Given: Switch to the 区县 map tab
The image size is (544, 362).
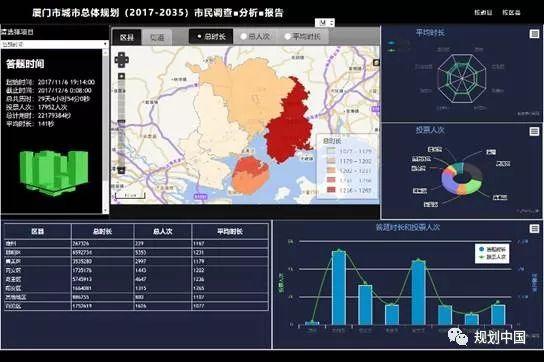Looking at the screenshot, I should [127, 37].
